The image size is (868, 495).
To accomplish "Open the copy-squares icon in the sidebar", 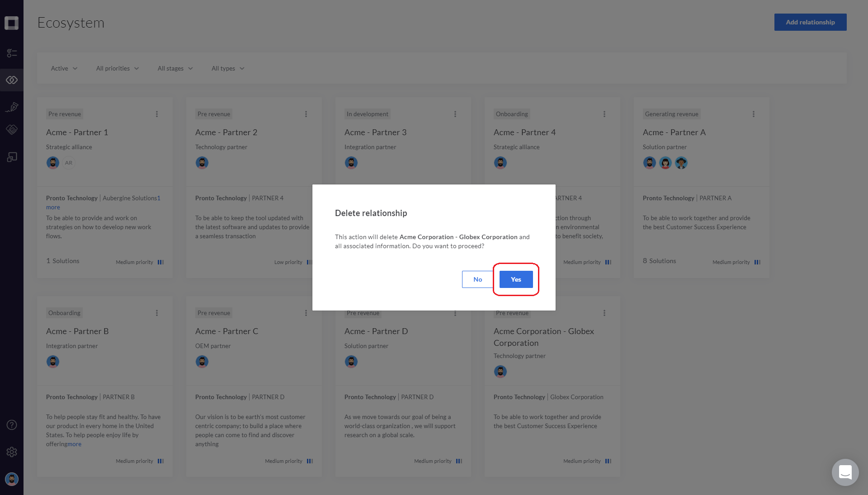I will coord(12,157).
